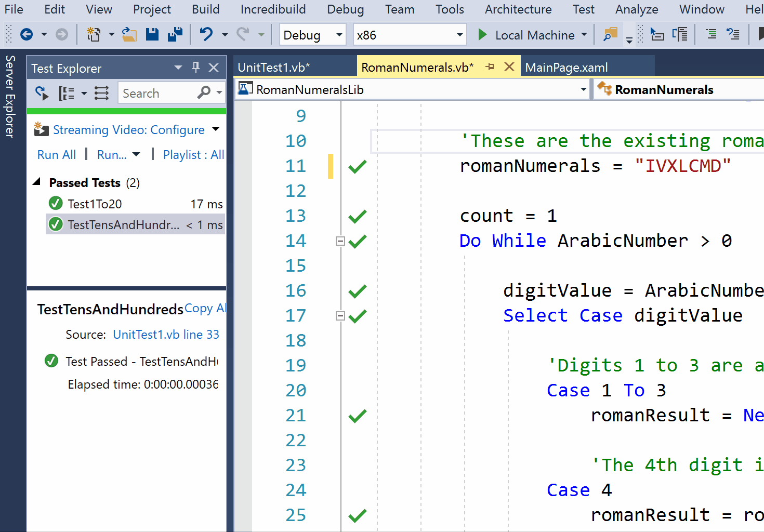Image resolution: width=764 pixels, height=532 pixels.
Task: Collapse the Passed Tests group
Action: tap(37, 182)
